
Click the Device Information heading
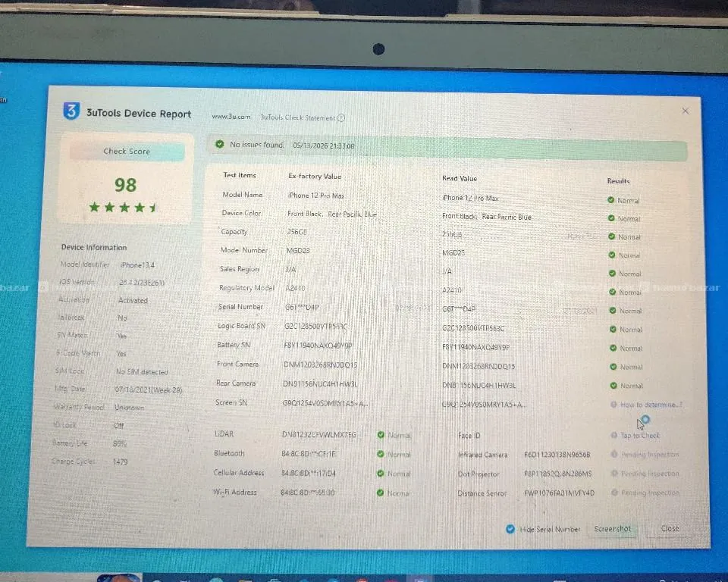[94, 247]
